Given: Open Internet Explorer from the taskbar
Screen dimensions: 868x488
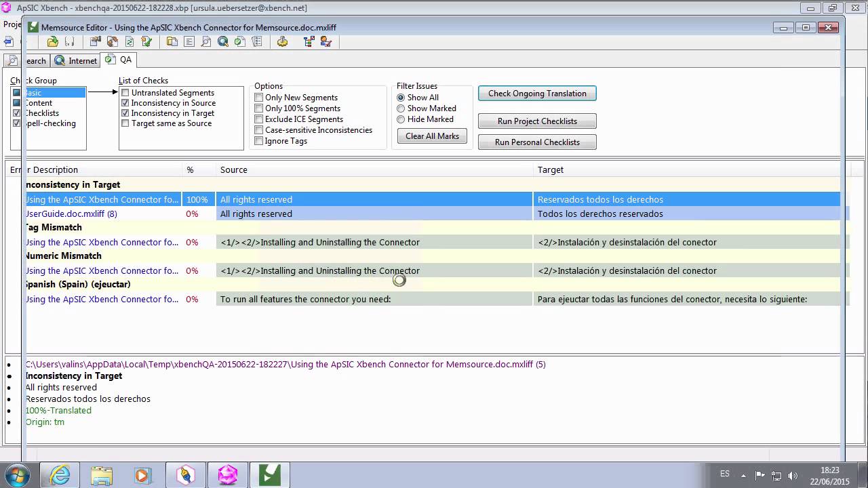Looking at the screenshot, I should [60, 475].
